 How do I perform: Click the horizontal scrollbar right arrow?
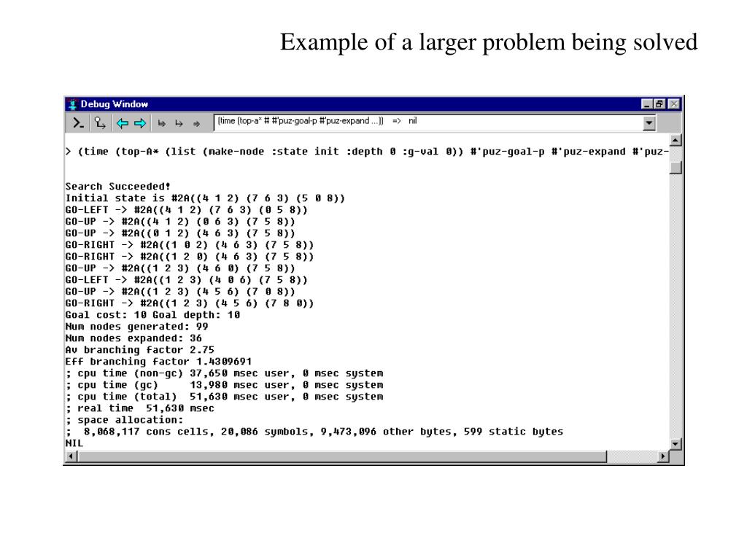point(662,456)
